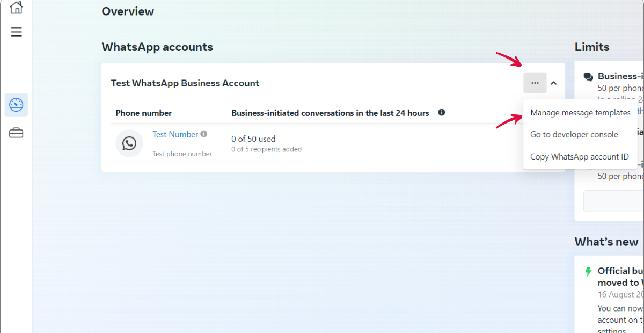Open the Home icon in sidebar

(17, 7)
